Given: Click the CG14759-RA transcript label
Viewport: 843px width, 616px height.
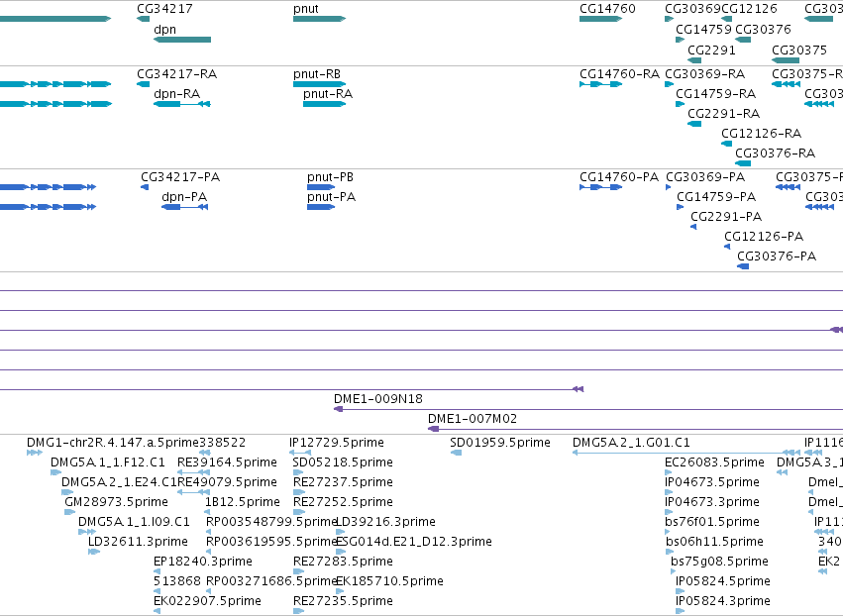Looking at the screenshot, I should pos(715,93).
